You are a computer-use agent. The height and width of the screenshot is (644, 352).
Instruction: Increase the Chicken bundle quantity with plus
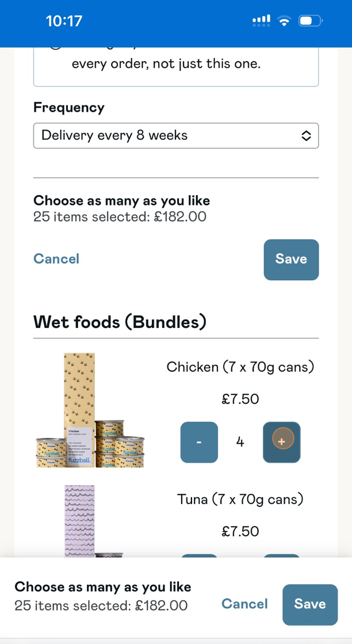point(281,442)
